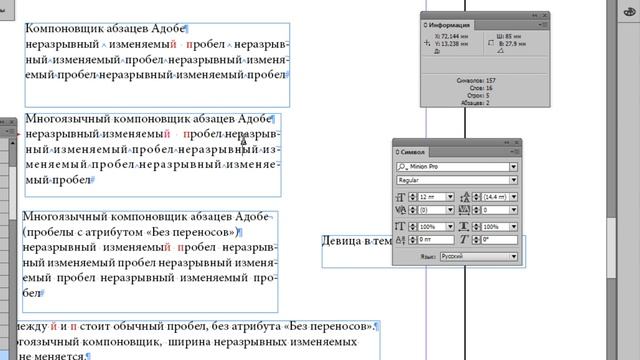Click the skew (false italic) icon

point(464,240)
